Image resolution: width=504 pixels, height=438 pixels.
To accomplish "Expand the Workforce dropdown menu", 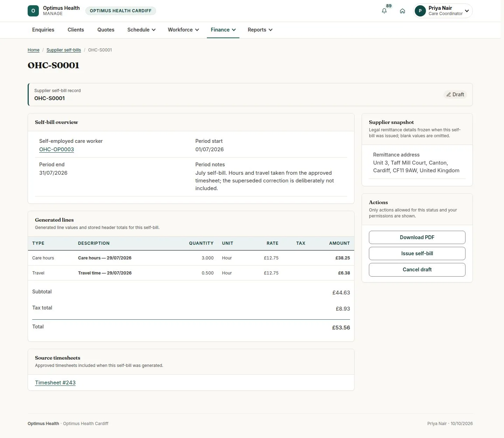I will (x=183, y=30).
